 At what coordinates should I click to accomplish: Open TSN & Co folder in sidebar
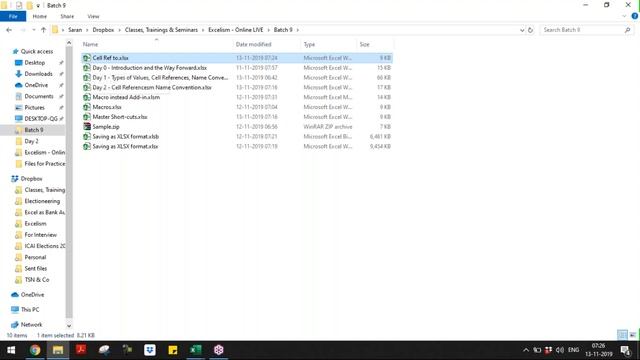click(x=37, y=280)
